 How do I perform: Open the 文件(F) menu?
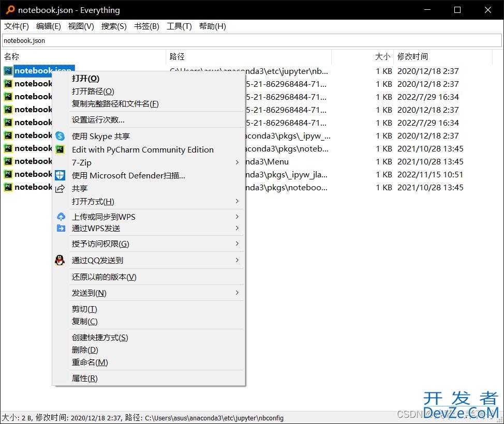17,26
